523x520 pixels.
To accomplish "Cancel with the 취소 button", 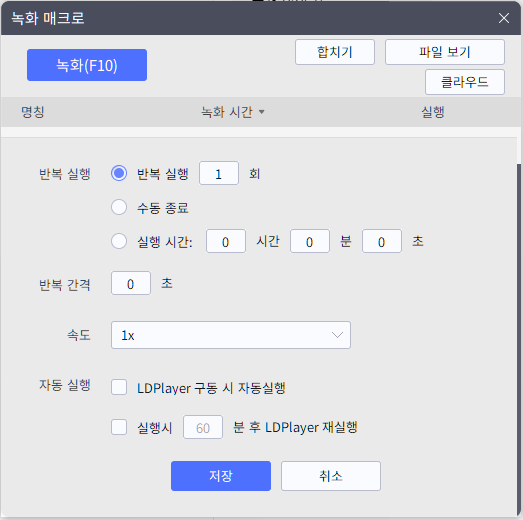I will [x=331, y=476].
